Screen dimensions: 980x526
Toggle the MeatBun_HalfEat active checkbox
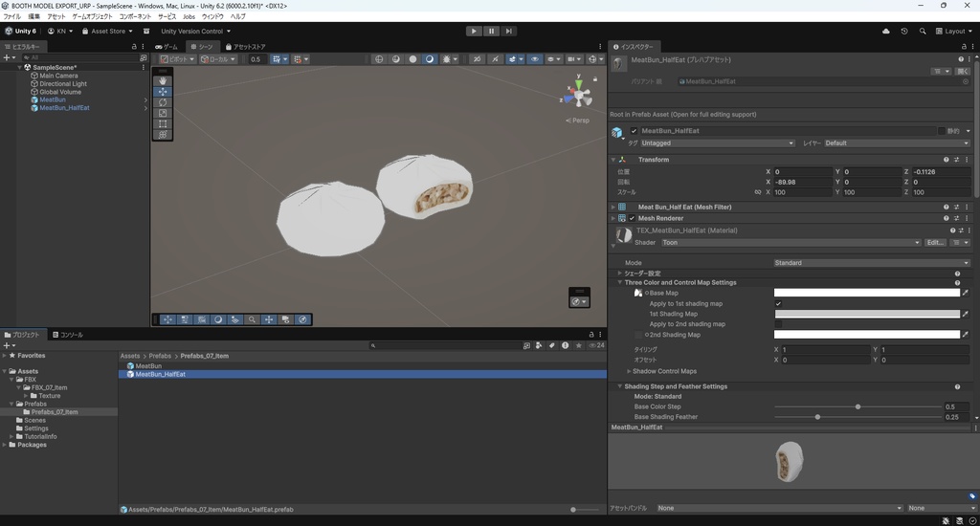click(x=634, y=131)
